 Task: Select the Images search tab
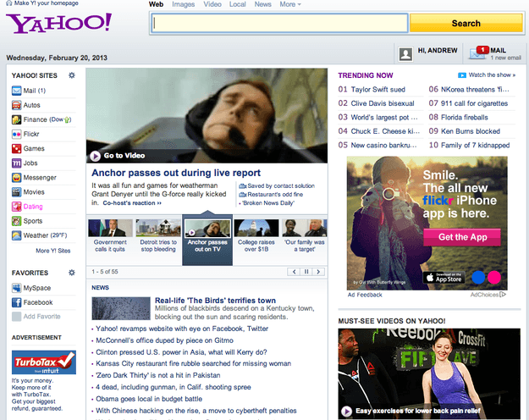pyautogui.click(x=183, y=4)
